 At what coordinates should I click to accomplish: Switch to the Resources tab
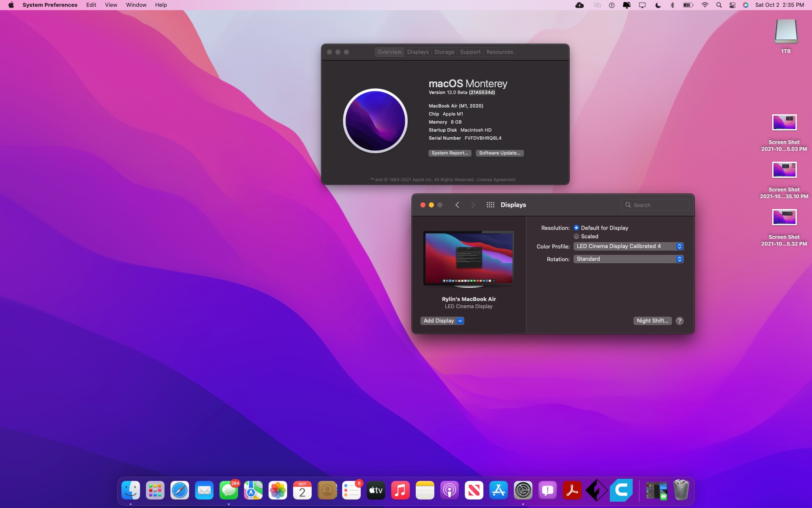pyautogui.click(x=499, y=52)
